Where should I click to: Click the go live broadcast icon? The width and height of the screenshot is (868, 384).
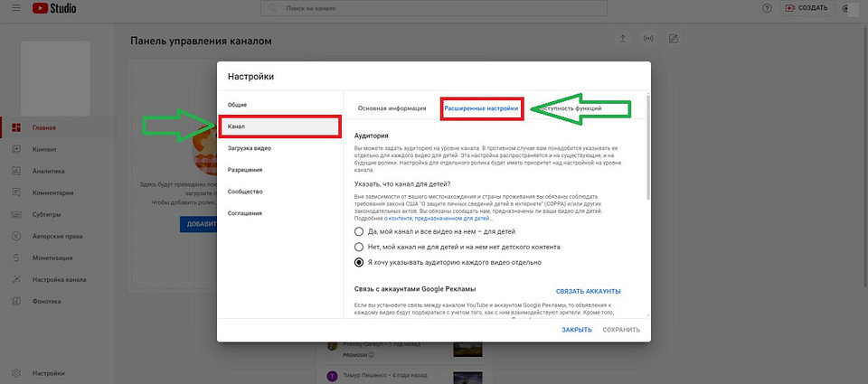pyautogui.click(x=647, y=39)
